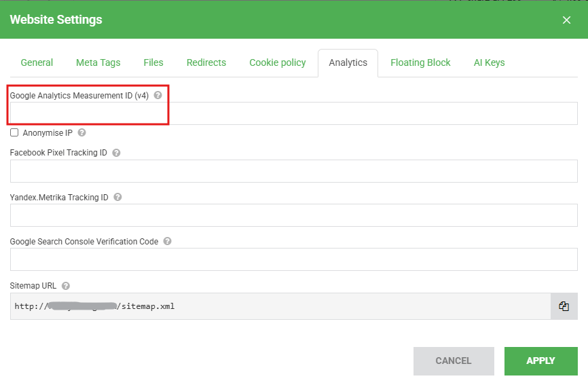Close the Website Settings dialog
The width and height of the screenshot is (588, 385).
(x=566, y=20)
